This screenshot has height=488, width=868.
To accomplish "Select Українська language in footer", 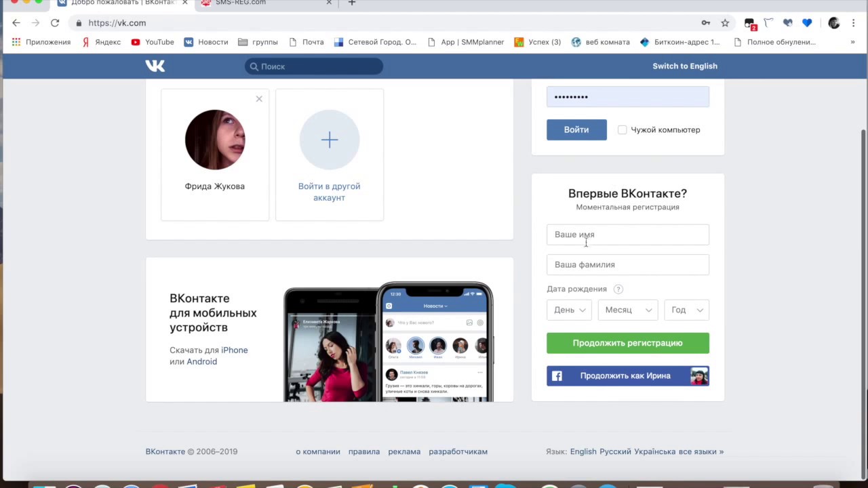I will (x=655, y=451).
